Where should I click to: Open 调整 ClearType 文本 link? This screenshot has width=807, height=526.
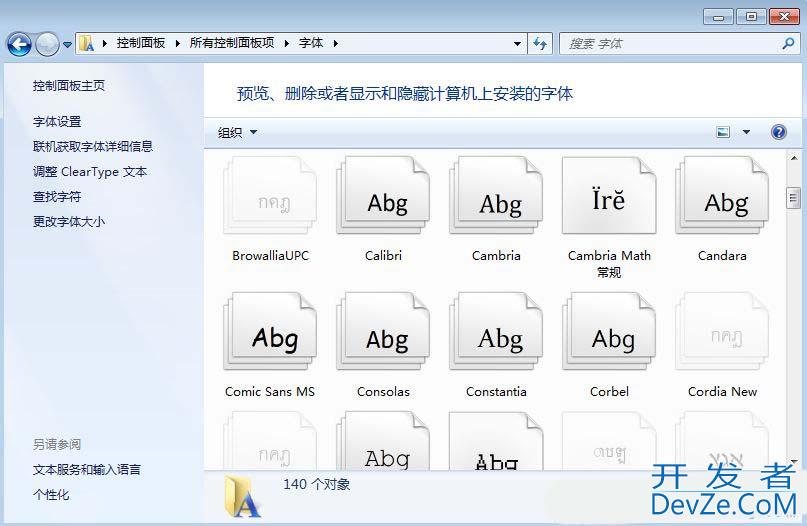tap(90, 172)
